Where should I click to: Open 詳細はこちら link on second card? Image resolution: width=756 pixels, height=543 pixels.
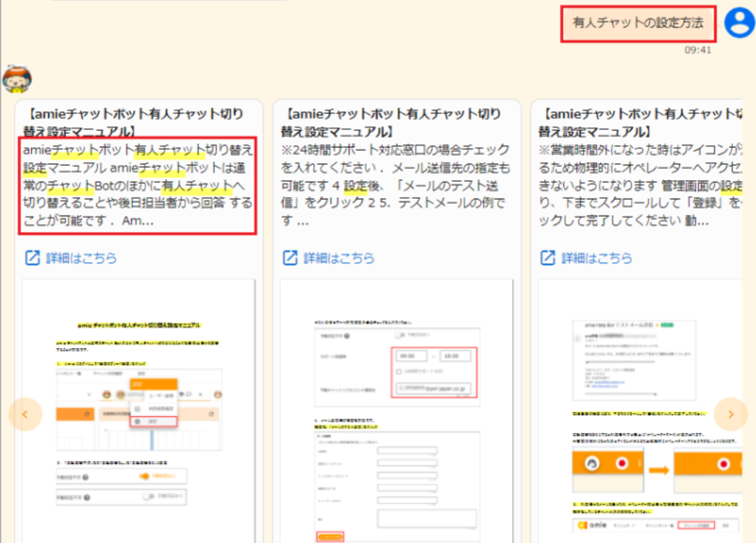[x=339, y=258]
